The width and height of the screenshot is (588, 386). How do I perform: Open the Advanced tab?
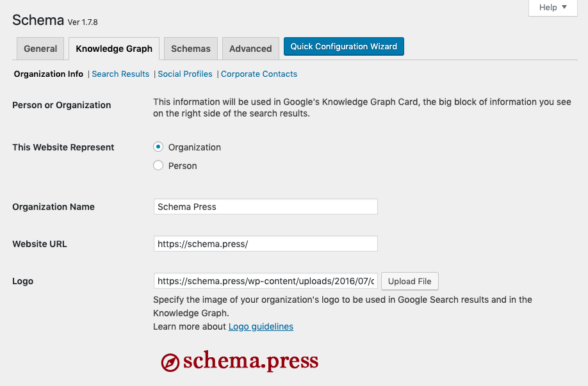coord(250,49)
